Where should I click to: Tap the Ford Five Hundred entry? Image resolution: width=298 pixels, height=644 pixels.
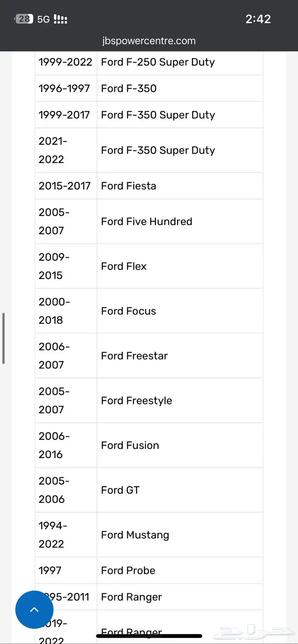(146, 222)
